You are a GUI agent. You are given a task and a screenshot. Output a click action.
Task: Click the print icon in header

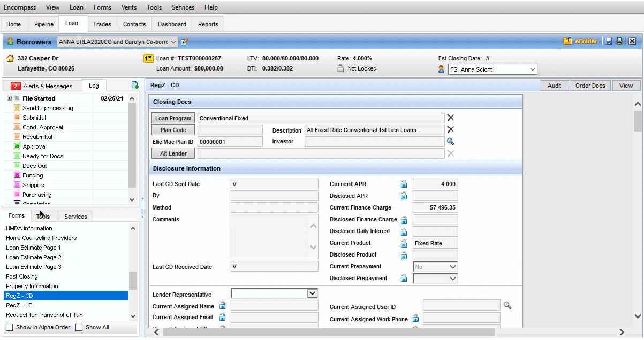coord(619,41)
